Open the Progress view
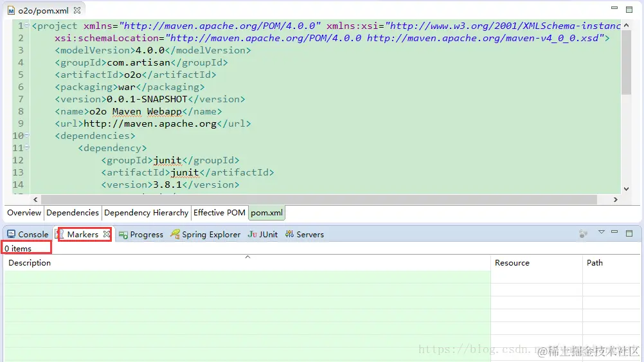Image resolution: width=644 pixels, height=362 pixels. tap(141, 234)
